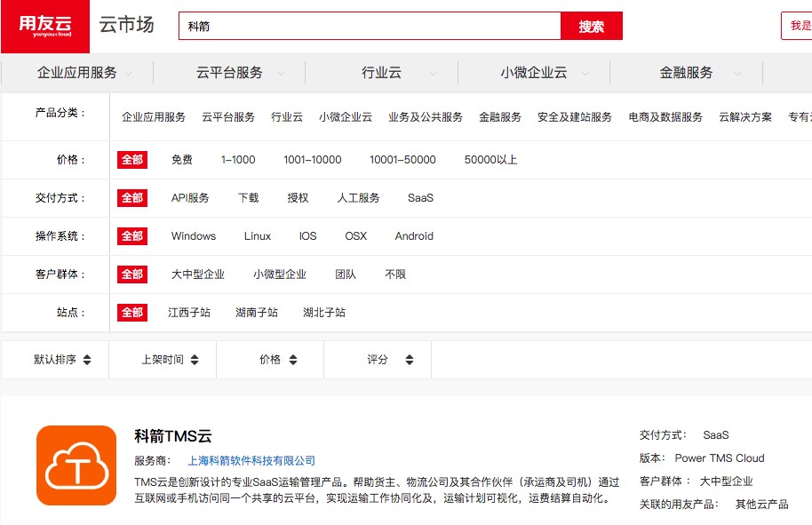The image size is (812, 525).
Task: Sort by 上架时间 arrow icon
Action: [195, 360]
